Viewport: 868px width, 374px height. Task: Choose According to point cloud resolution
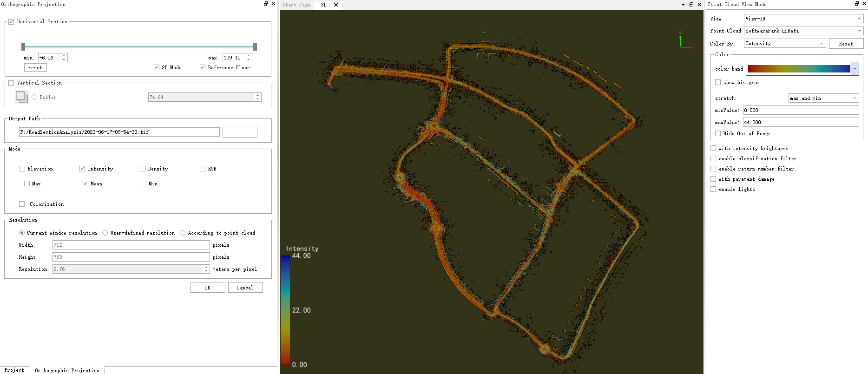(x=183, y=233)
